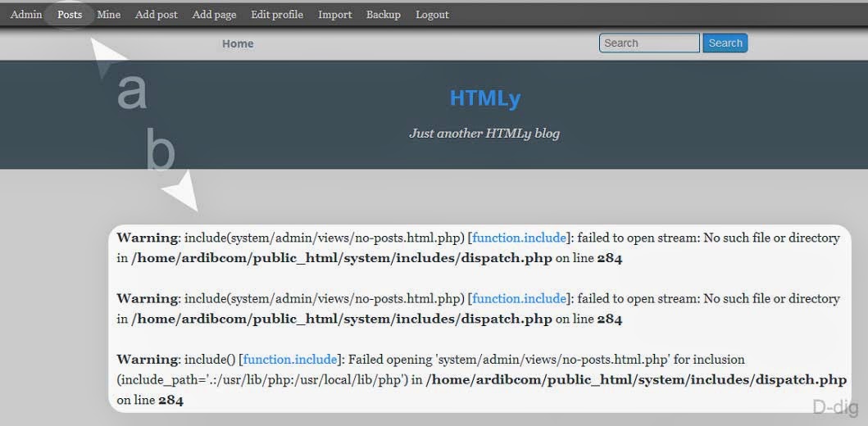
Task: Log out via the Logout link
Action: click(x=432, y=15)
